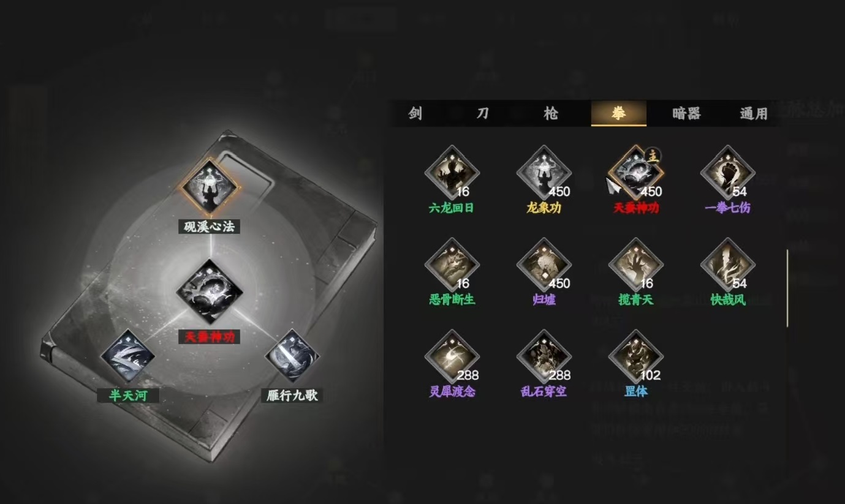The height and width of the screenshot is (504, 845).
Task: Select the 雁行九歌 equipped slot
Action: tap(292, 356)
